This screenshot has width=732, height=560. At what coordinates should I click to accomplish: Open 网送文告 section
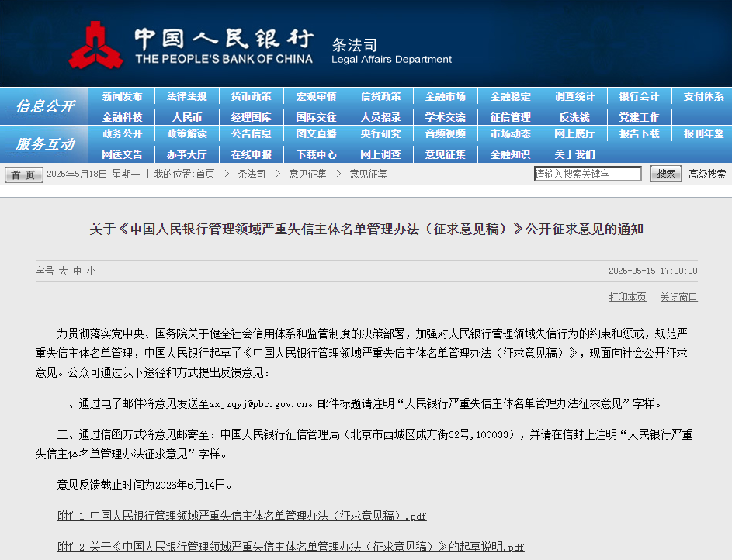123,154
